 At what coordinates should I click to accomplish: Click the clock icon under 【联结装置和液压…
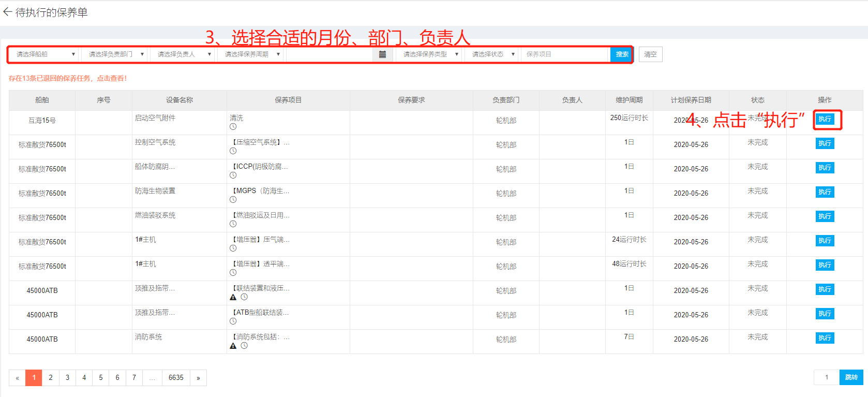click(x=244, y=297)
